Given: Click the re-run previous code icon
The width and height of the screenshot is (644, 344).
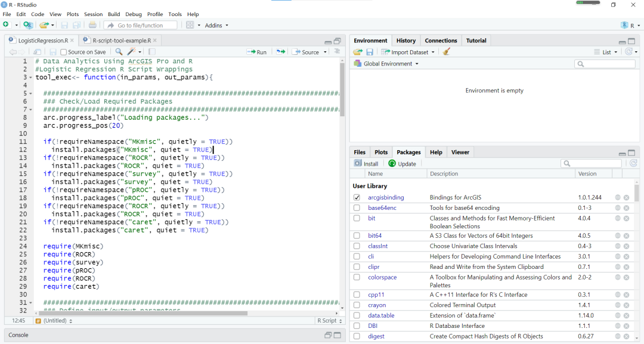Looking at the screenshot, I should pos(280,52).
